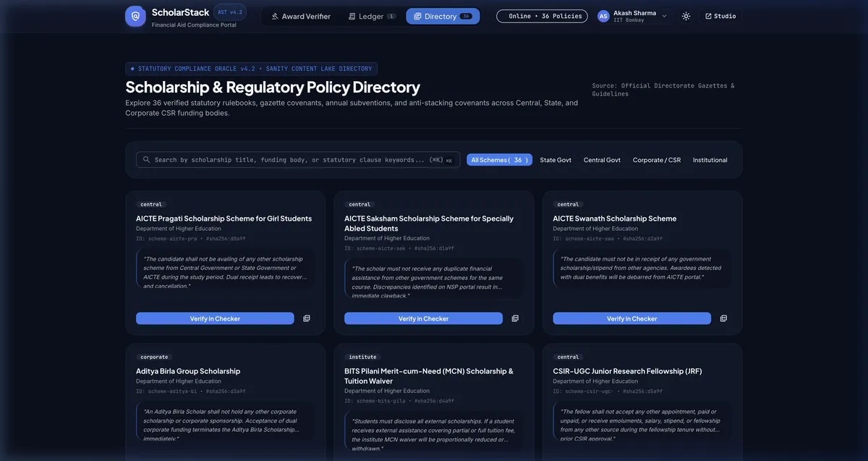Filter by Institutional schemes
This screenshot has height=461, width=868.
point(710,160)
